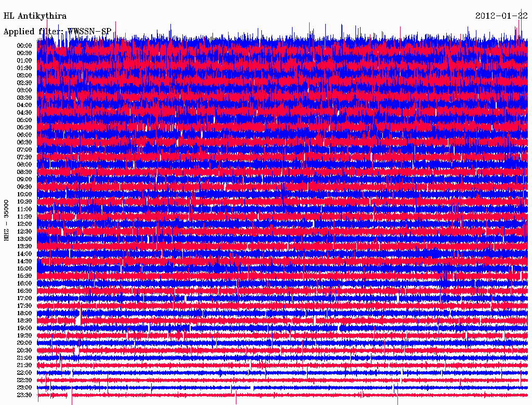Select the 14:30 time label
Viewport: 532px width, 405px height.
click(x=24, y=261)
